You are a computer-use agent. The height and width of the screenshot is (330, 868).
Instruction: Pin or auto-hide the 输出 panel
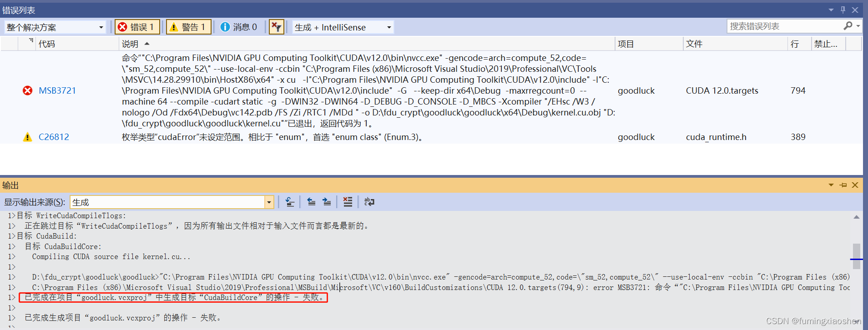click(843, 185)
